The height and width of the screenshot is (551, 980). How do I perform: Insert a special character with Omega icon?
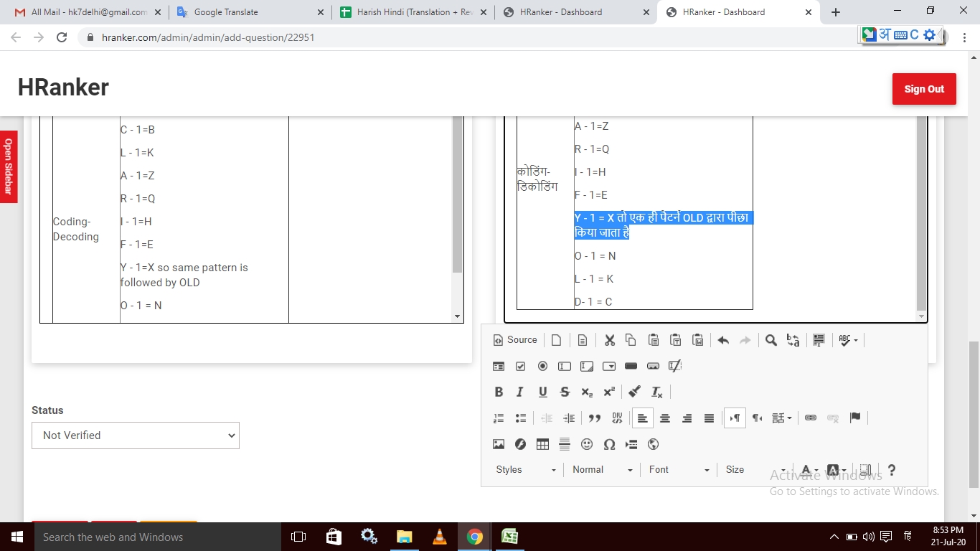(609, 444)
